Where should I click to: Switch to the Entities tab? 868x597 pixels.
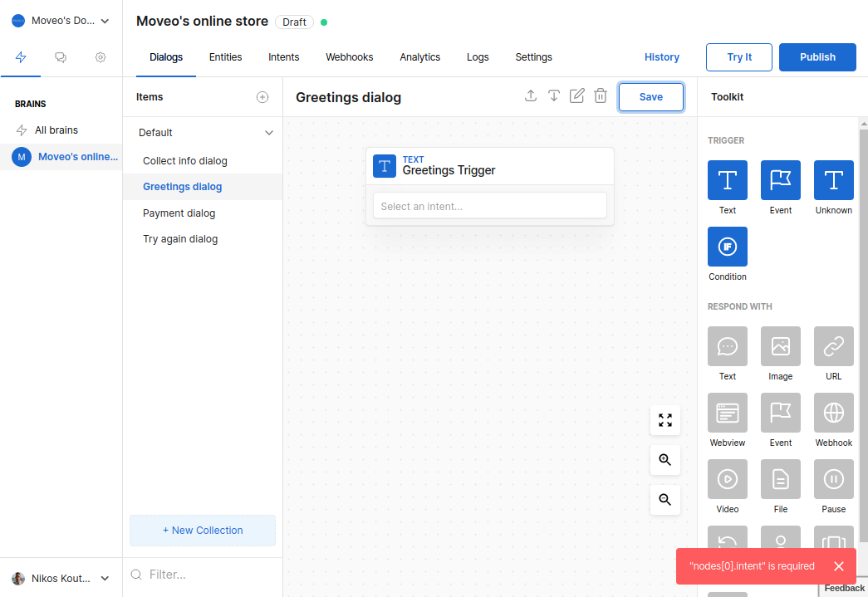coord(225,57)
